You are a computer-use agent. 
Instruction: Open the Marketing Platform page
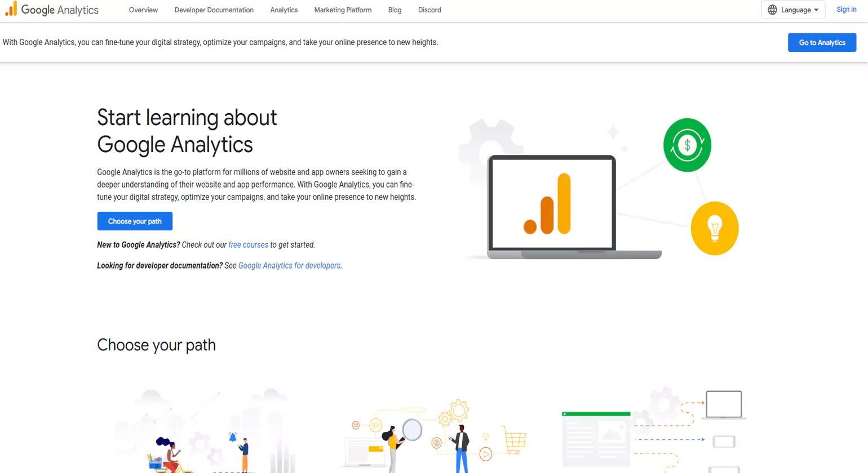pyautogui.click(x=343, y=10)
